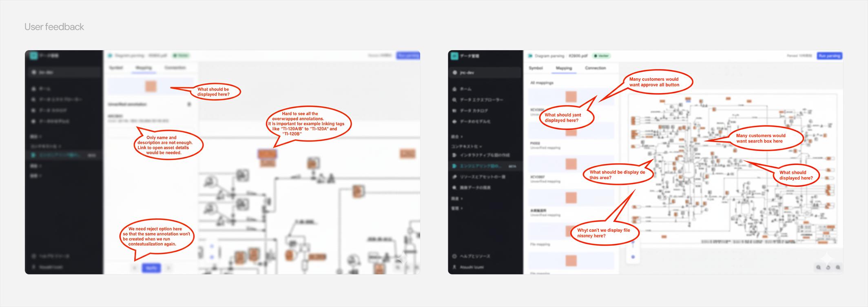This screenshot has width=868, height=307.
Task: Switch to Symbol tab in right mockup
Action: click(536, 68)
